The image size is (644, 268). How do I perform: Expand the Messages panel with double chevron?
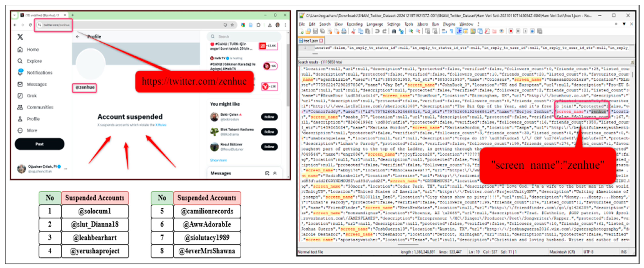[275, 173]
